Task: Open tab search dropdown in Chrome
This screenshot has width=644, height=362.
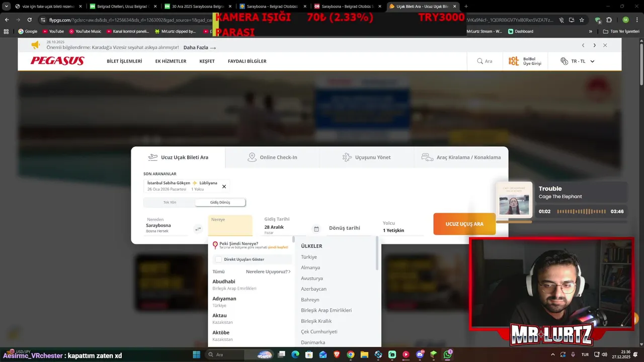Action: (7, 7)
